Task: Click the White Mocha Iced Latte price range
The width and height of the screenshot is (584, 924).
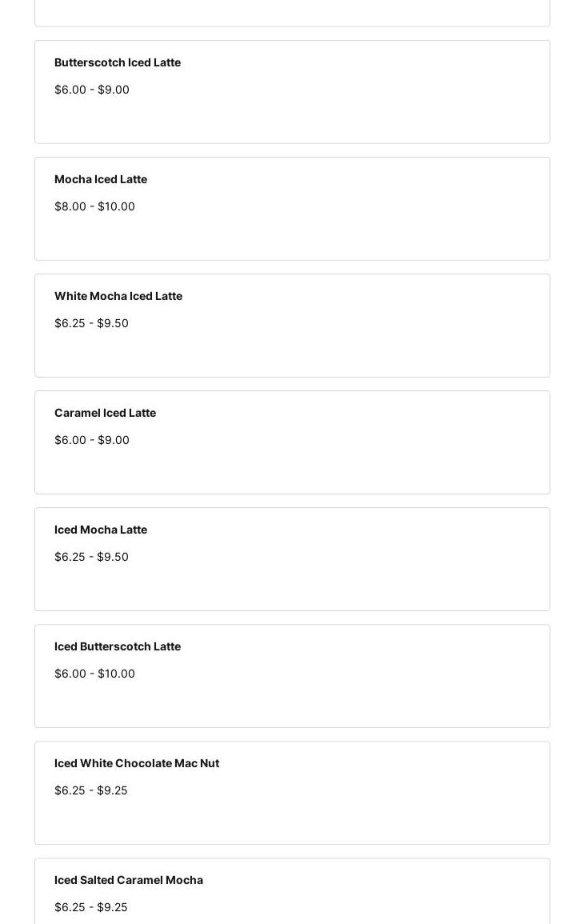Action: (91, 323)
